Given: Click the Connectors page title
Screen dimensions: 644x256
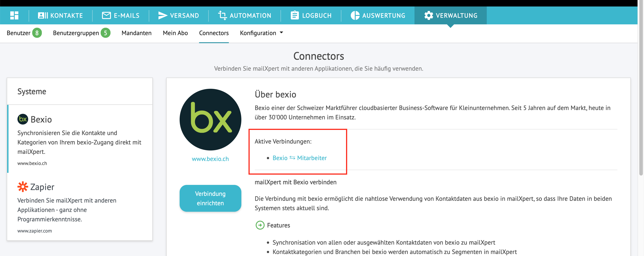Looking at the screenshot, I should pyautogui.click(x=319, y=56).
